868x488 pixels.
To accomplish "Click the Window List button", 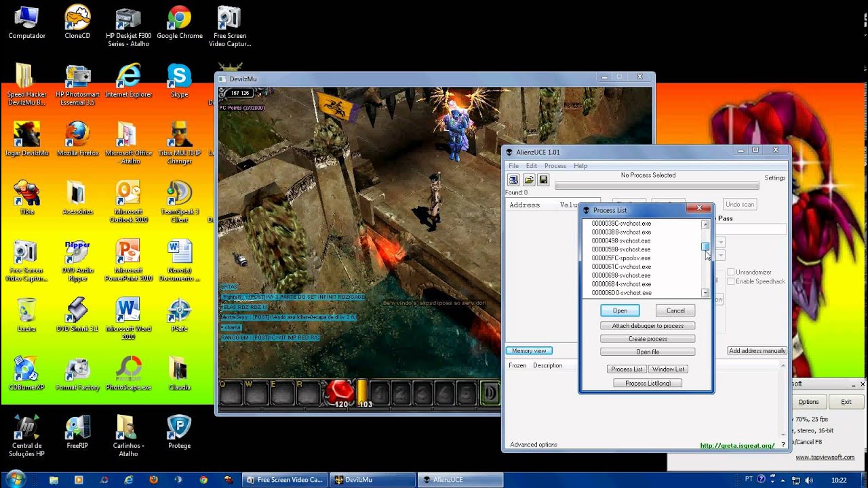I will pos(669,369).
